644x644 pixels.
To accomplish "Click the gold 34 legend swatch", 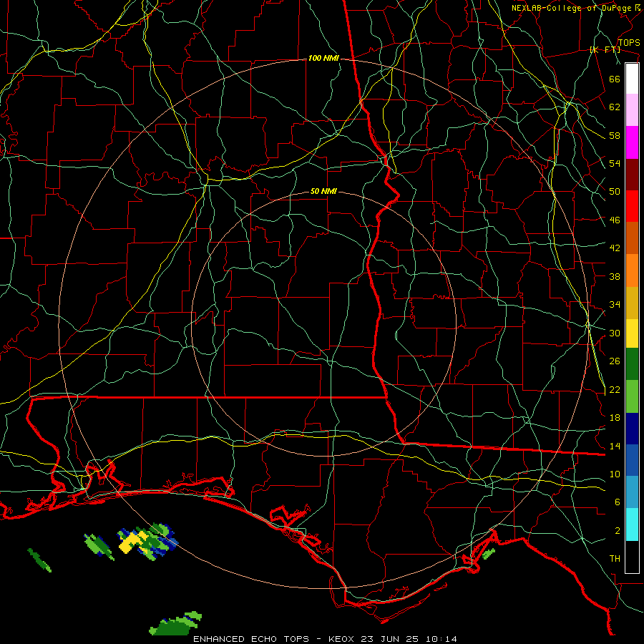I will pos(632,303).
